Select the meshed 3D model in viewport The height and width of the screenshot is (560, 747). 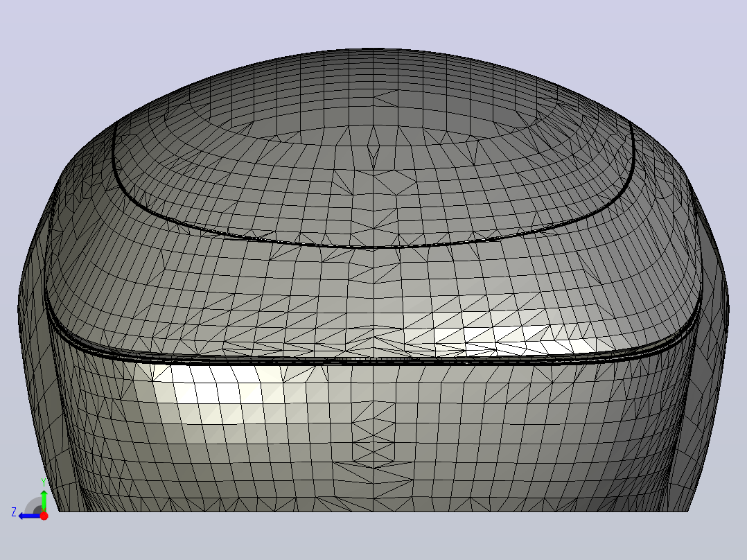pos(373,280)
